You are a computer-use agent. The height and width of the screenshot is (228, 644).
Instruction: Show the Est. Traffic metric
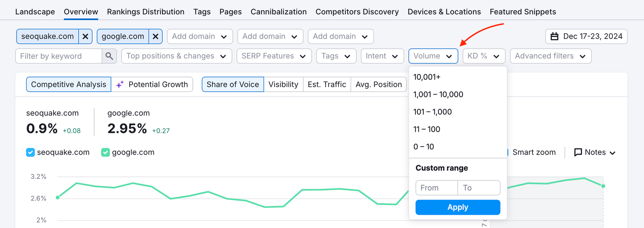327,85
